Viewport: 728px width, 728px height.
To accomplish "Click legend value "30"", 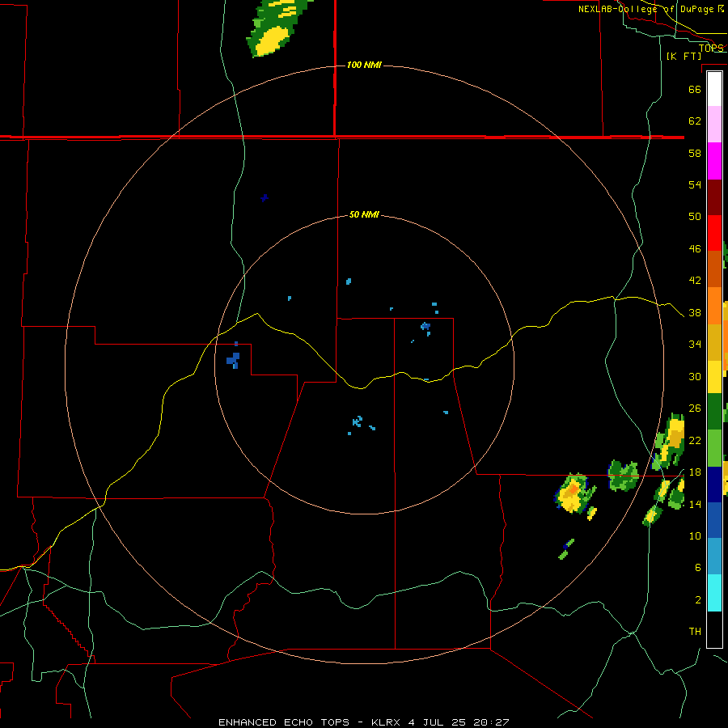I will pos(695,376).
